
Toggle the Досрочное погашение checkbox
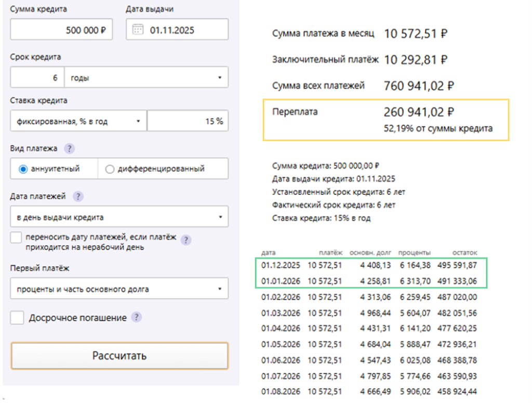[17, 318]
